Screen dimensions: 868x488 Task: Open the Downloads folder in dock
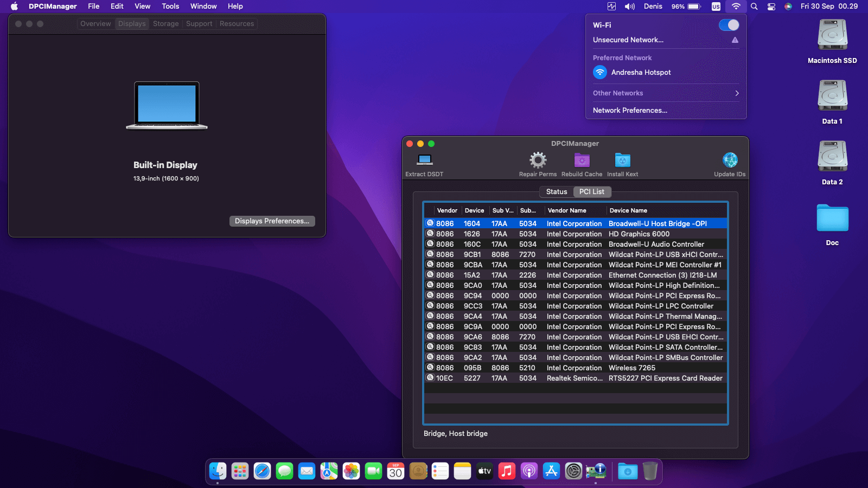pyautogui.click(x=628, y=471)
